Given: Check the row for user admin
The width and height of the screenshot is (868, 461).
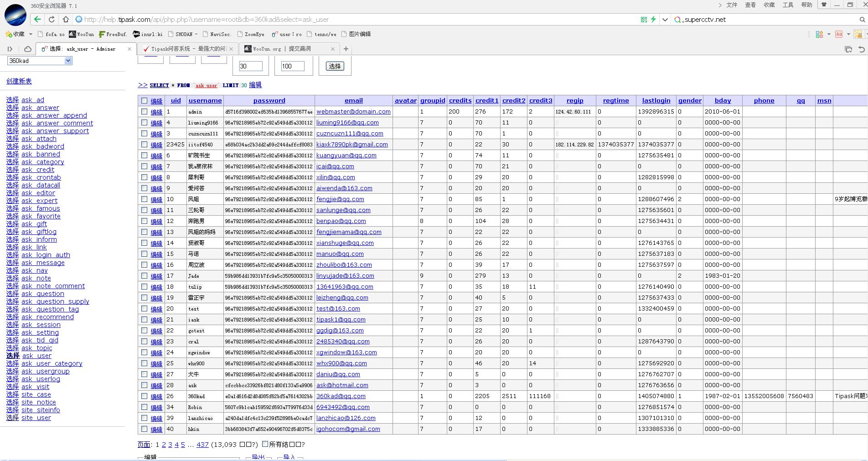Looking at the screenshot, I should (144, 111).
